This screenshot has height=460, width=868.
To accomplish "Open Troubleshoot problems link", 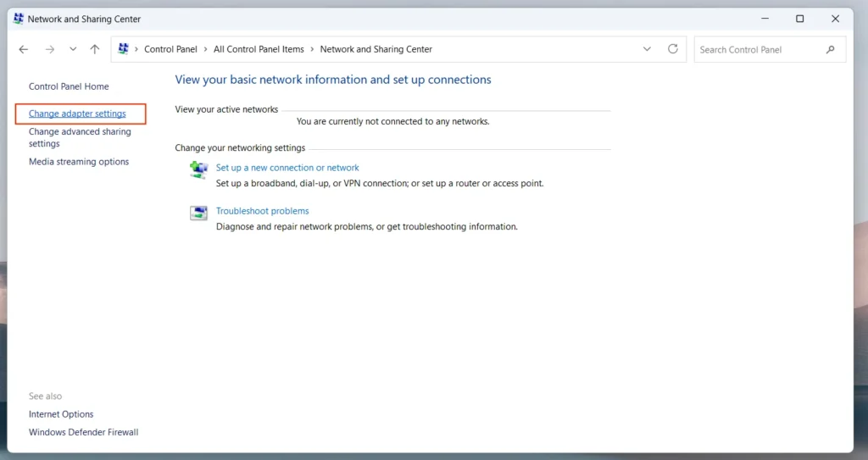I will pos(263,211).
